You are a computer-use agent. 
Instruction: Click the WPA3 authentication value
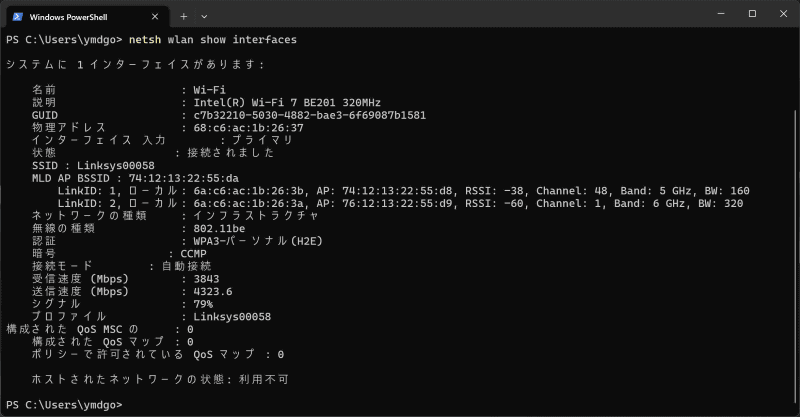[258, 241]
